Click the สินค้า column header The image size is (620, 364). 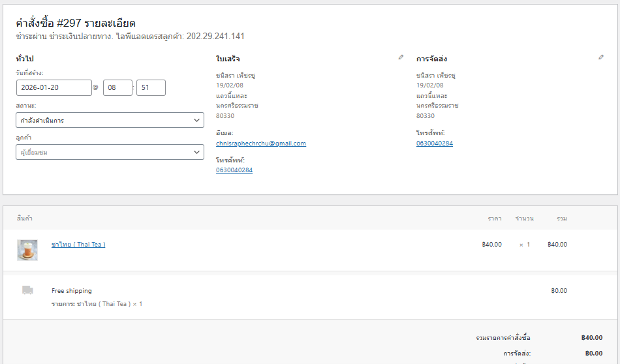tap(25, 218)
